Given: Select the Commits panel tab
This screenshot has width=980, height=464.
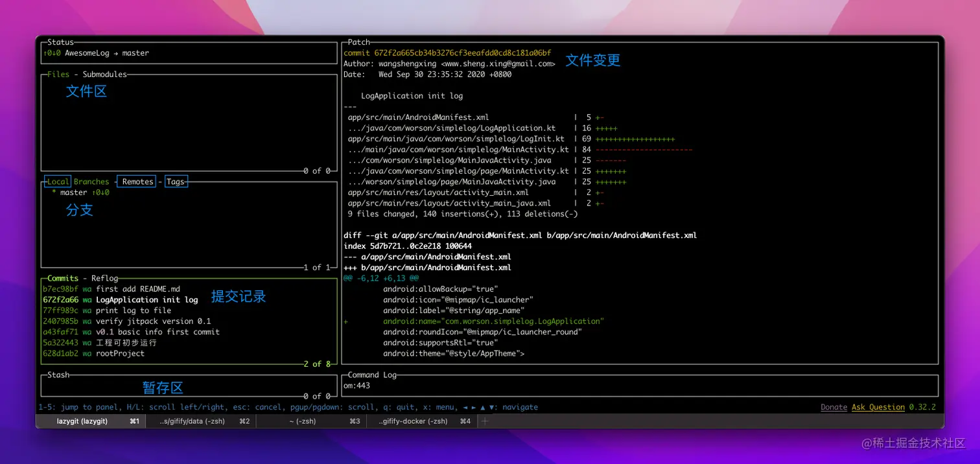Looking at the screenshot, I should (63, 279).
